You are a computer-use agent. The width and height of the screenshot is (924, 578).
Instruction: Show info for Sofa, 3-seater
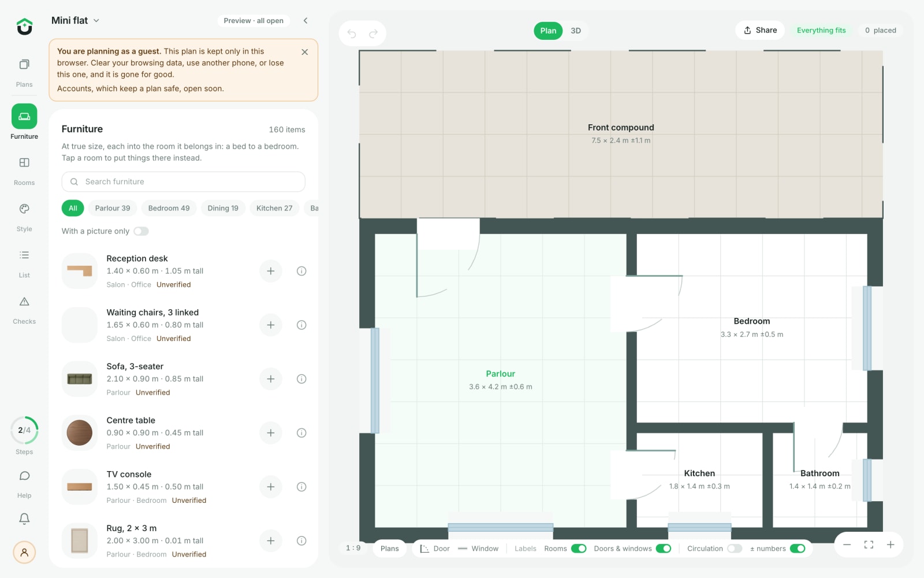(301, 379)
